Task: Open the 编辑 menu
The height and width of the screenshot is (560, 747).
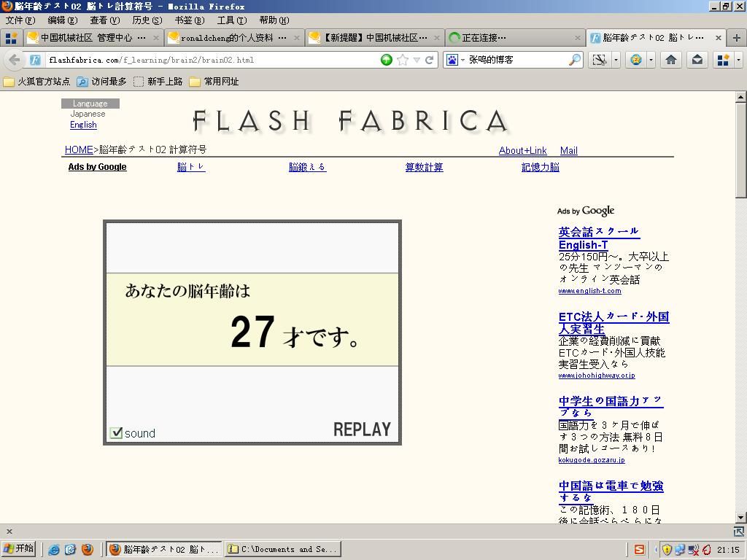Action: pos(63,20)
